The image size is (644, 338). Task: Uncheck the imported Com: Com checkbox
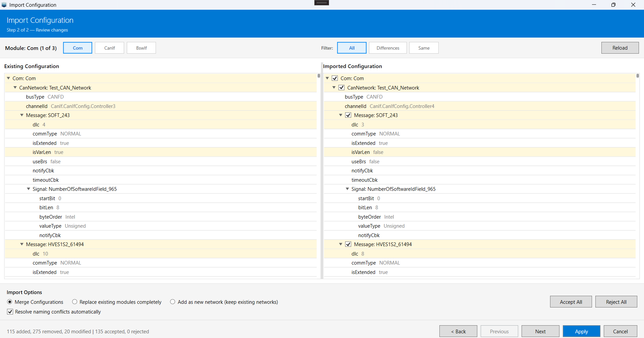pyautogui.click(x=335, y=78)
